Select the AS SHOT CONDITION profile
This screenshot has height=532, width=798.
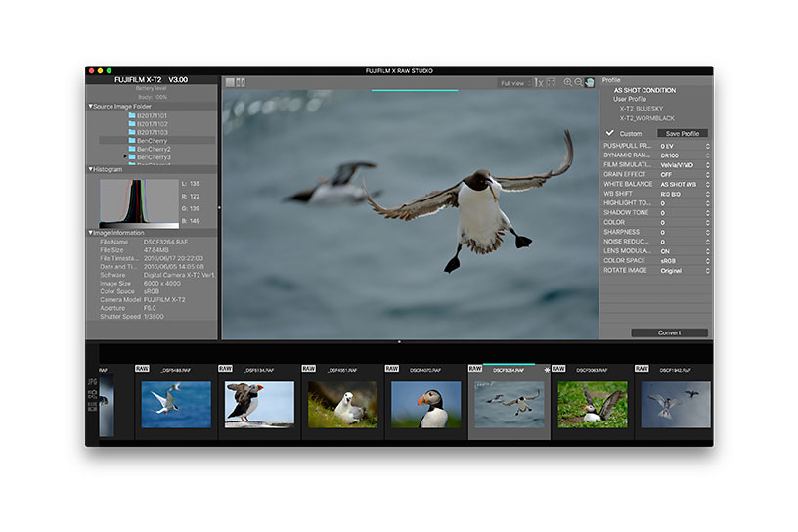647,91
